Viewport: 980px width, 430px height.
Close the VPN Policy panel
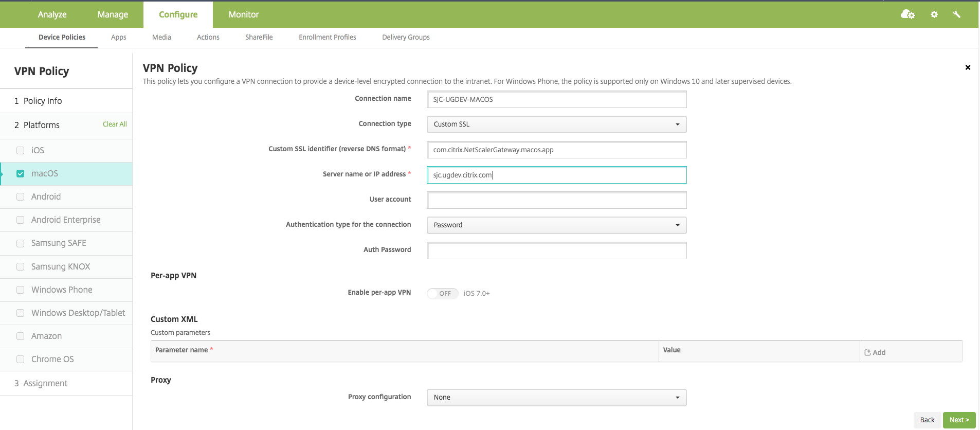pyautogui.click(x=968, y=67)
